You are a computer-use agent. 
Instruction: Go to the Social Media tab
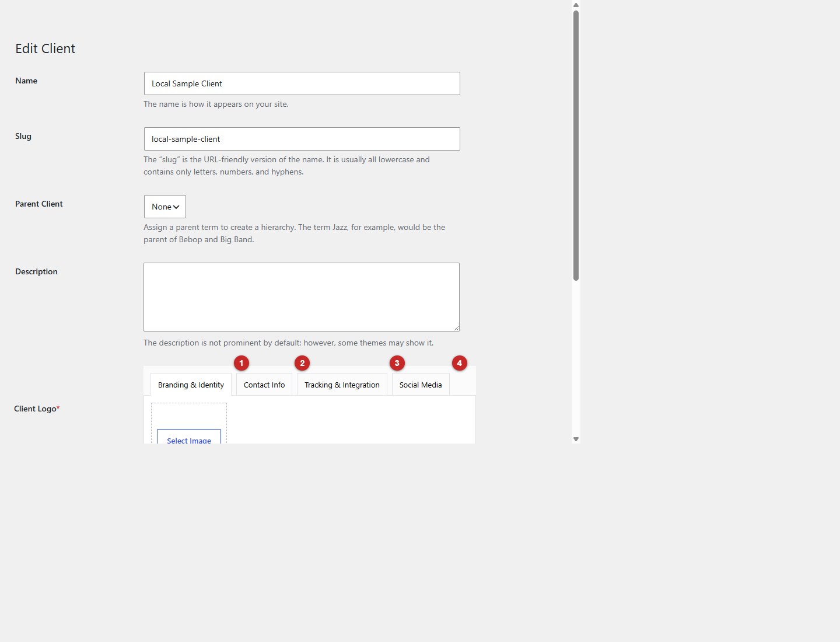coord(421,385)
